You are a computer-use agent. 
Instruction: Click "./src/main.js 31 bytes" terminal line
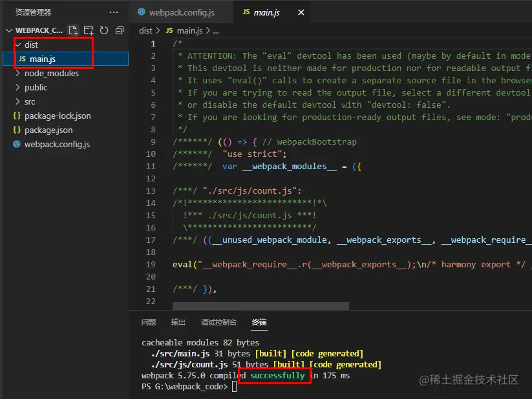[200, 354]
